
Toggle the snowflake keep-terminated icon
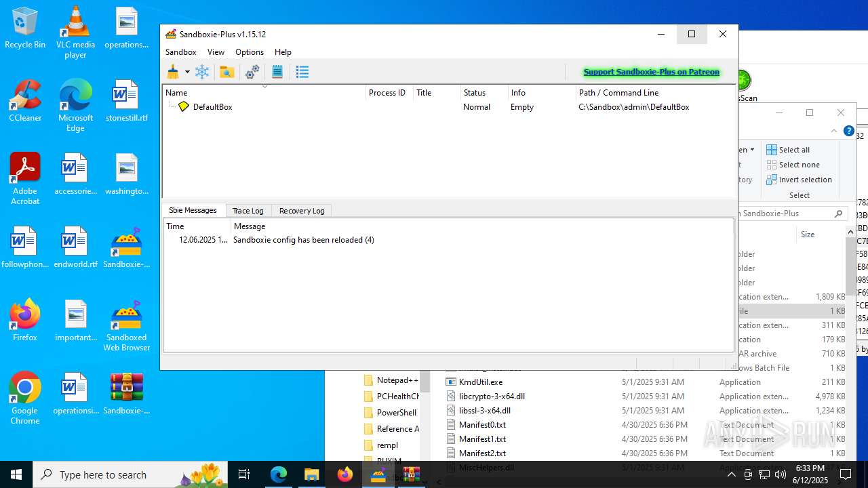coord(202,72)
